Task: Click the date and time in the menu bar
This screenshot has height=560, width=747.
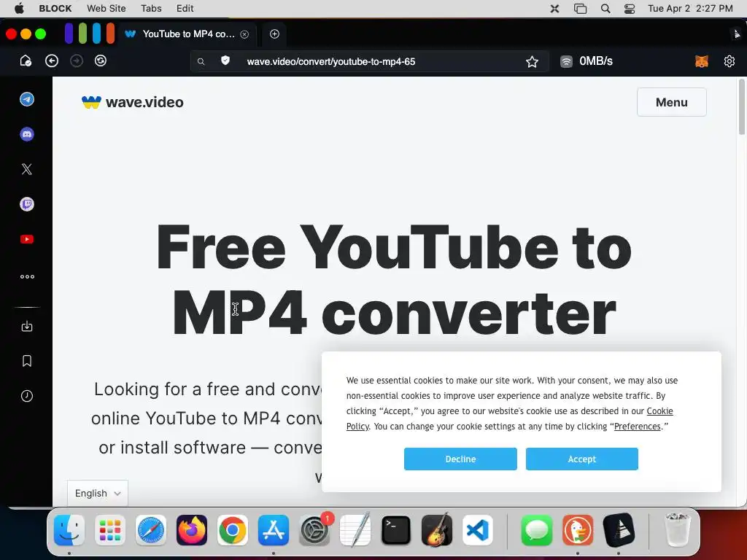Action: tap(690, 8)
